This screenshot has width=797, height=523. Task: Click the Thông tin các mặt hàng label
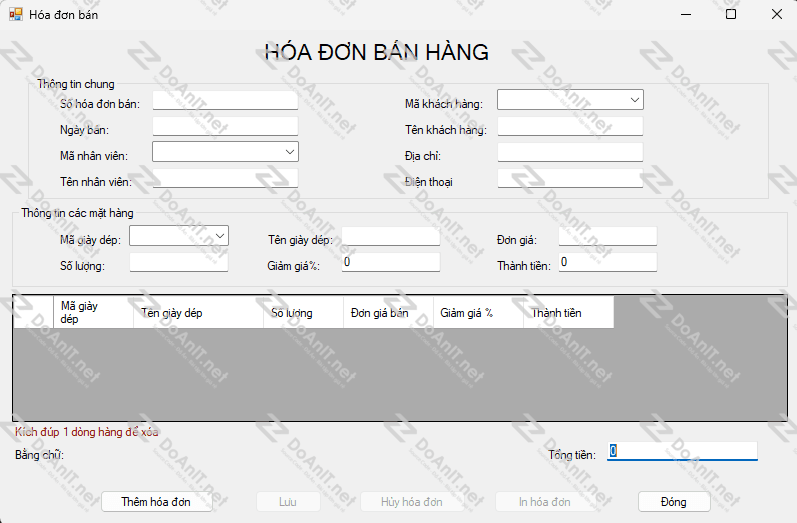pos(77,213)
